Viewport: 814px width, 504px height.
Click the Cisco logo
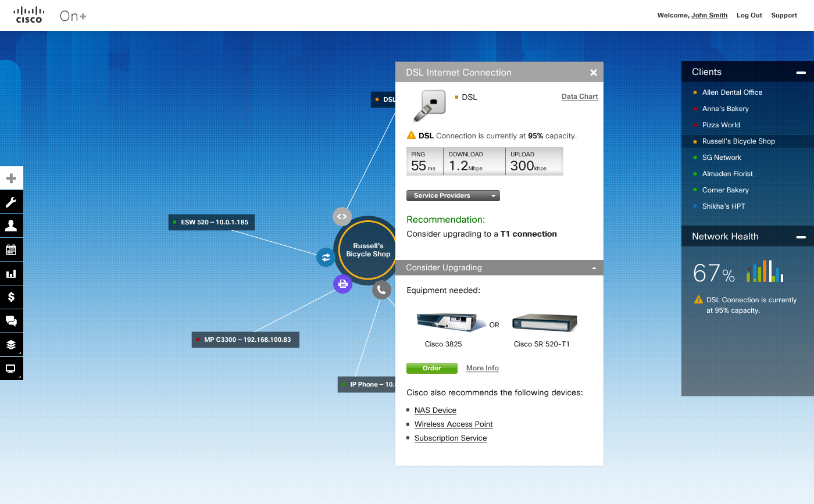29,15
